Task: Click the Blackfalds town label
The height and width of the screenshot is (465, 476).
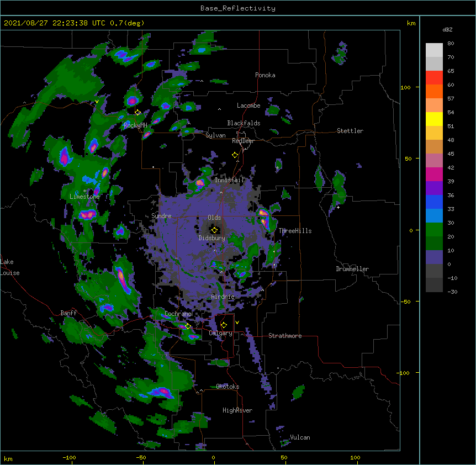Action: pyautogui.click(x=244, y=123)
